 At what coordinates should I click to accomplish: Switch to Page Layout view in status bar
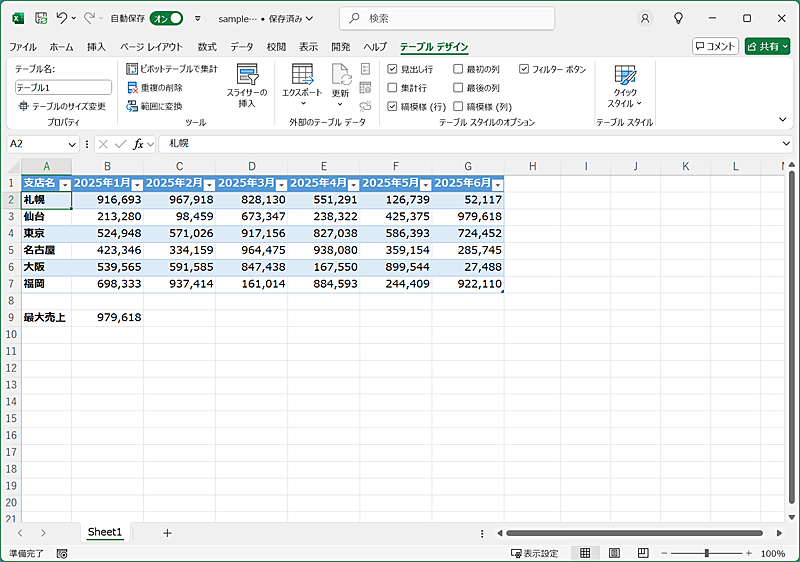click(x=611, y=553)
